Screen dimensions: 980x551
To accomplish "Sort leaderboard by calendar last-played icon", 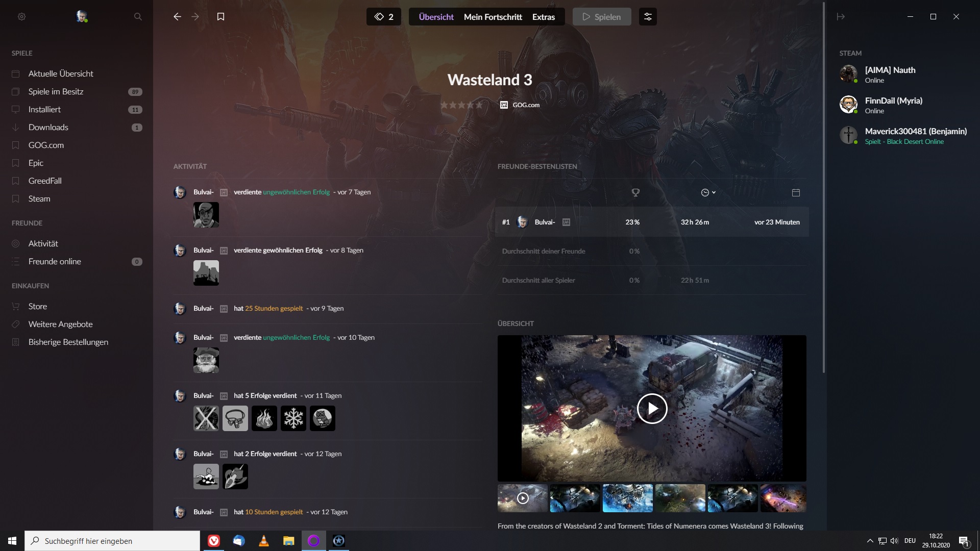I will (x=796, y=193).
